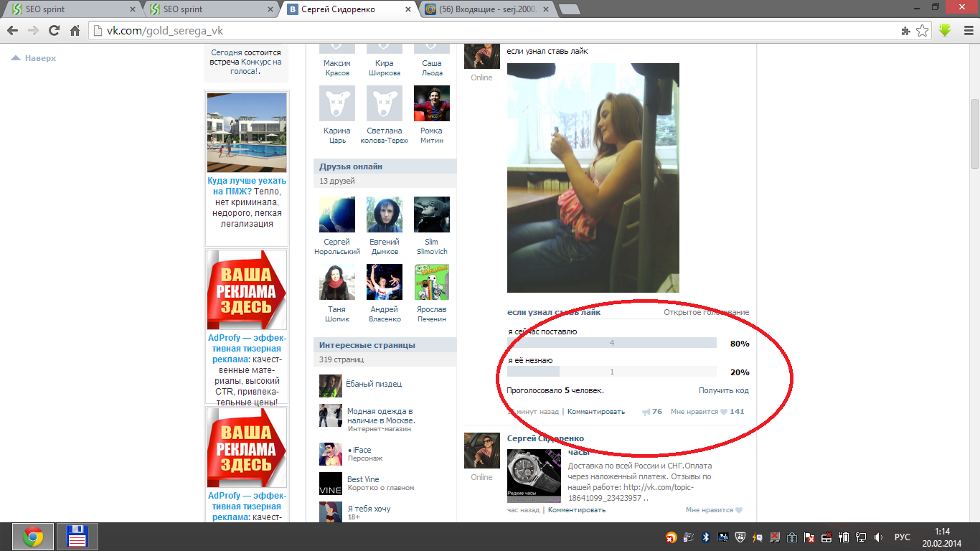The width and height of the screenshot is (980, 551).
Task: Click the puzzle-piece extension icon
Action: point(905,31)
